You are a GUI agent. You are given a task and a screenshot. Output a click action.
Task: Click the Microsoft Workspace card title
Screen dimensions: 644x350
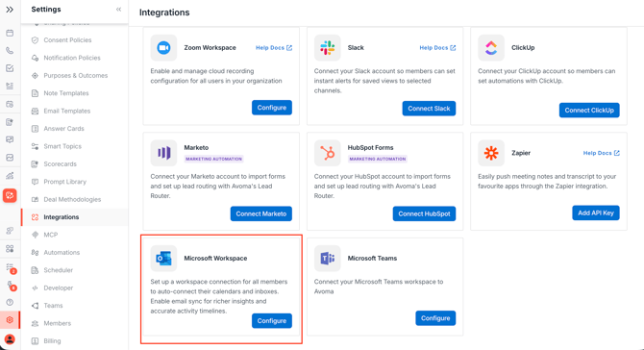pos(215,258)
